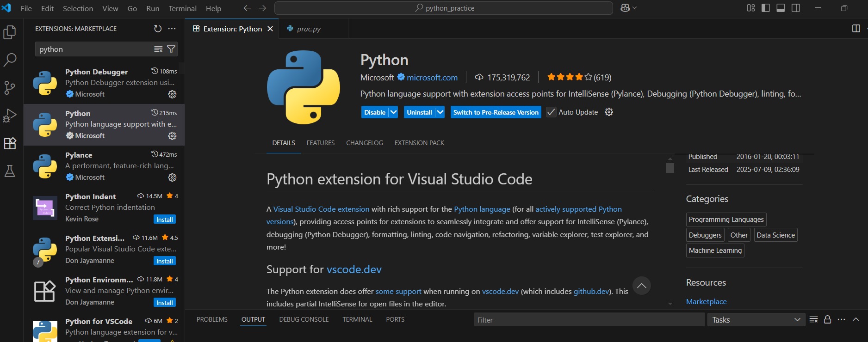This screenshot has width=868, height=342.
Task: Focus the output Filter input field
Action: (589, 320)
